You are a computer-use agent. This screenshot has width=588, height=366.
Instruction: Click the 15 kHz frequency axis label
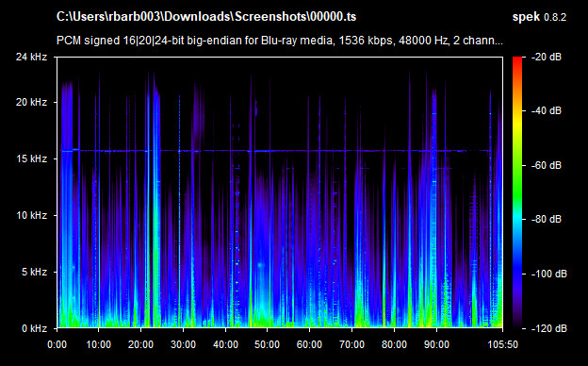pos(31,158)
